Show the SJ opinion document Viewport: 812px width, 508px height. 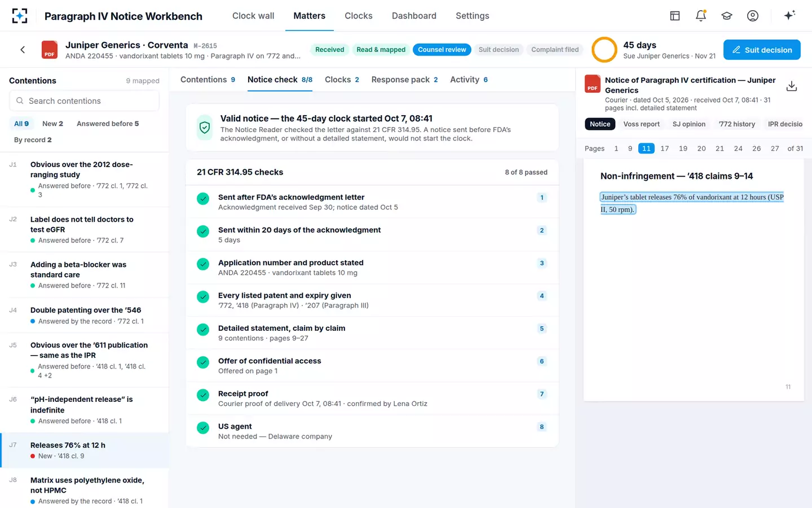689,124
